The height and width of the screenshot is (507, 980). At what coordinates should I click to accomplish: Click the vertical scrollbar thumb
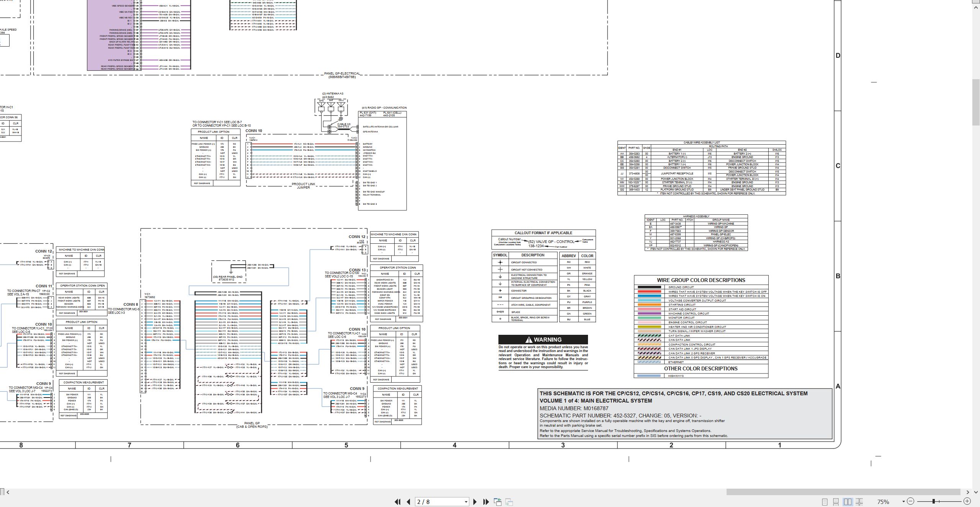tap(976, 102)
